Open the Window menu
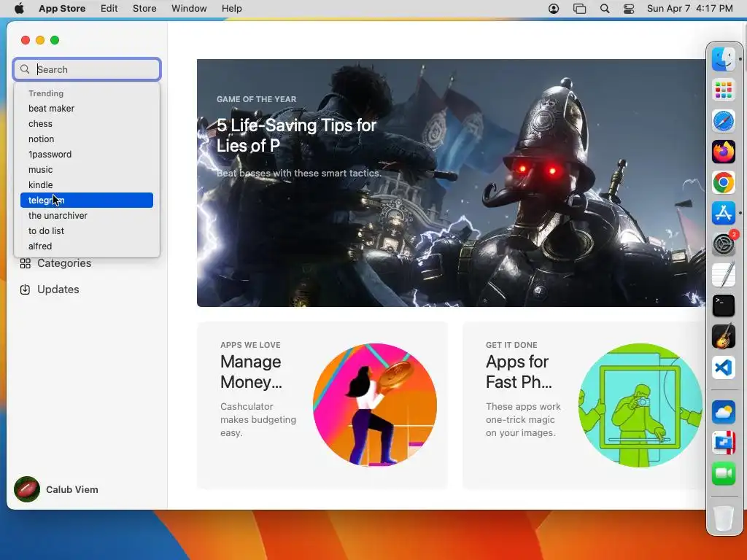The image size is (747, 560). point(189,9)
